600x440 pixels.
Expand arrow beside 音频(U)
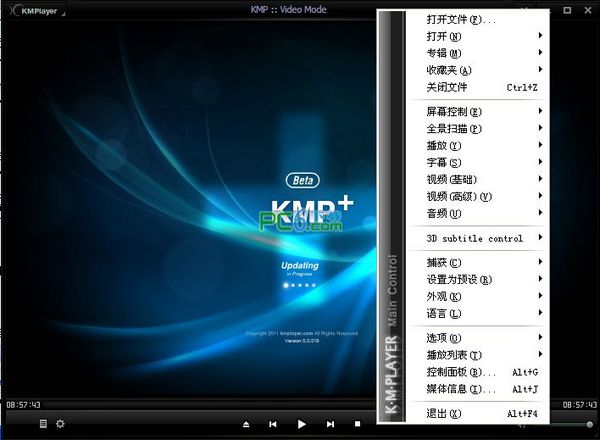(x=540, y=212)
